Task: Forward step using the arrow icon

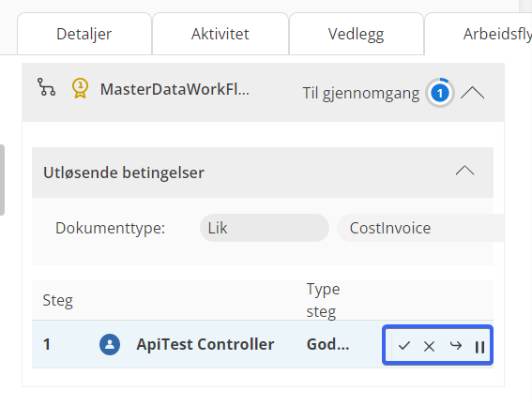Action: pyautogui.click(x=456, y=346)
